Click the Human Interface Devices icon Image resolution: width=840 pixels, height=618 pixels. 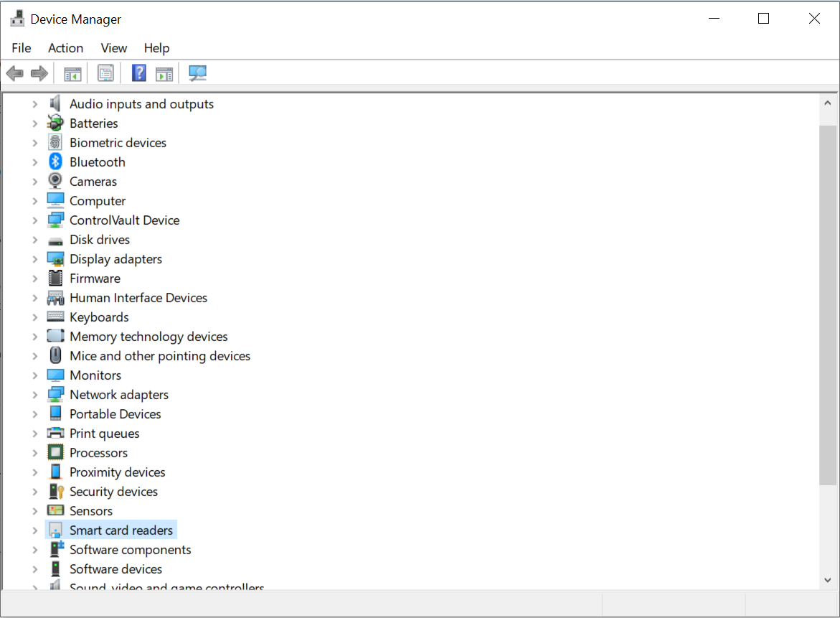click(55, 297)
